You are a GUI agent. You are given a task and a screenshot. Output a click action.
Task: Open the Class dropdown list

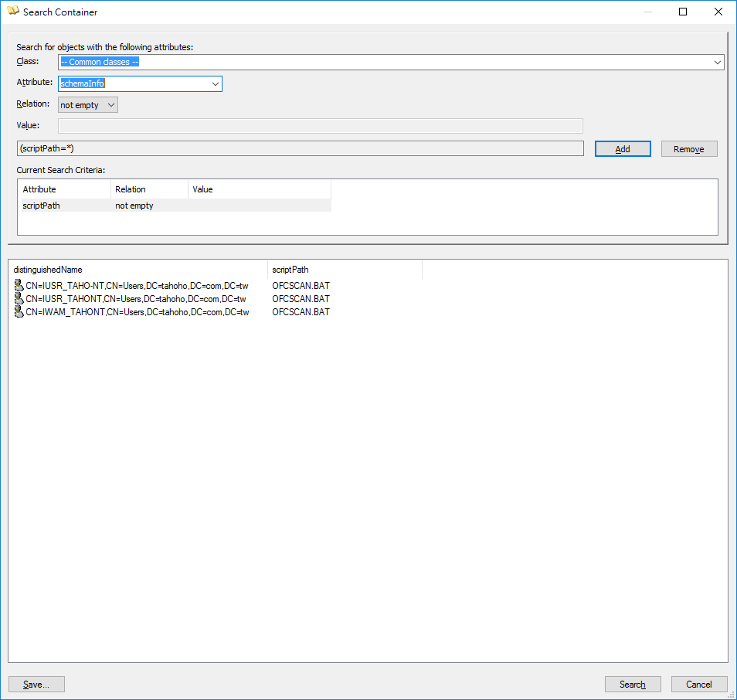(x=717, y=63)
